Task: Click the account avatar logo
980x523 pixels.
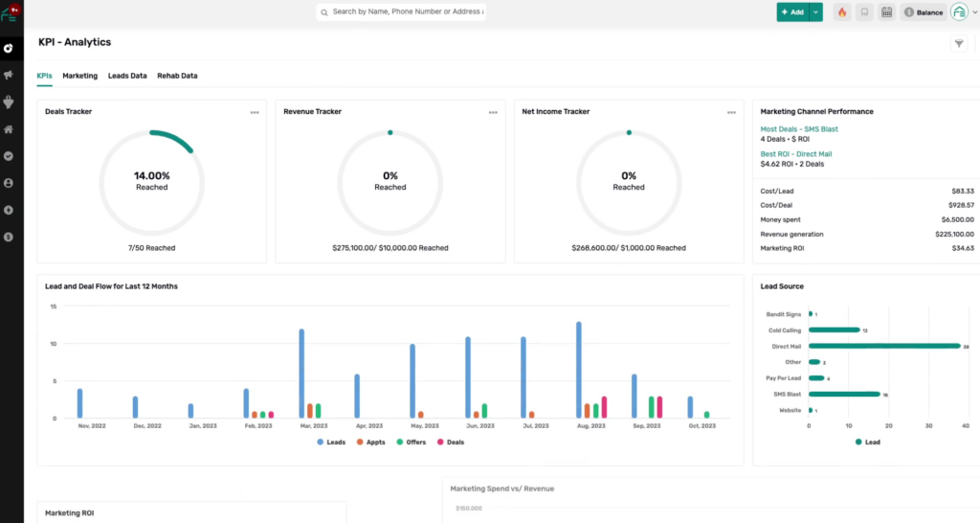Action: pos(959,11)
